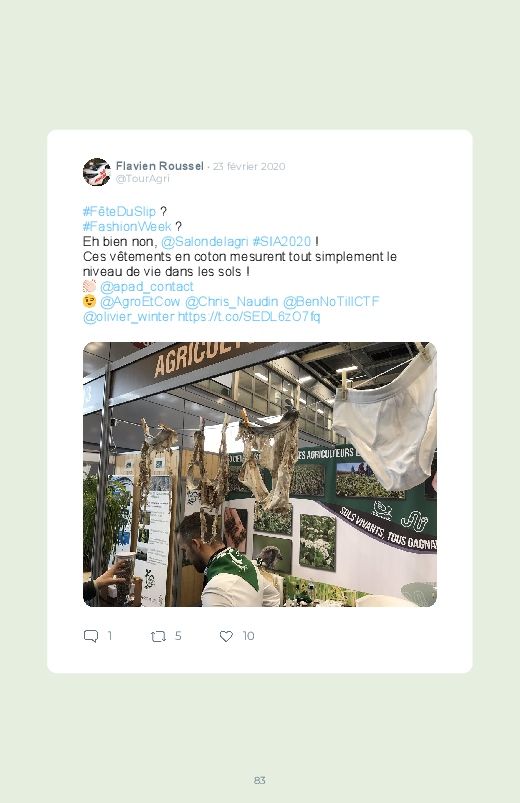Screen dimensions: 520x803
Task: Visit the @BenNoTillCTF profile
Action: click(x=331, y=301)
